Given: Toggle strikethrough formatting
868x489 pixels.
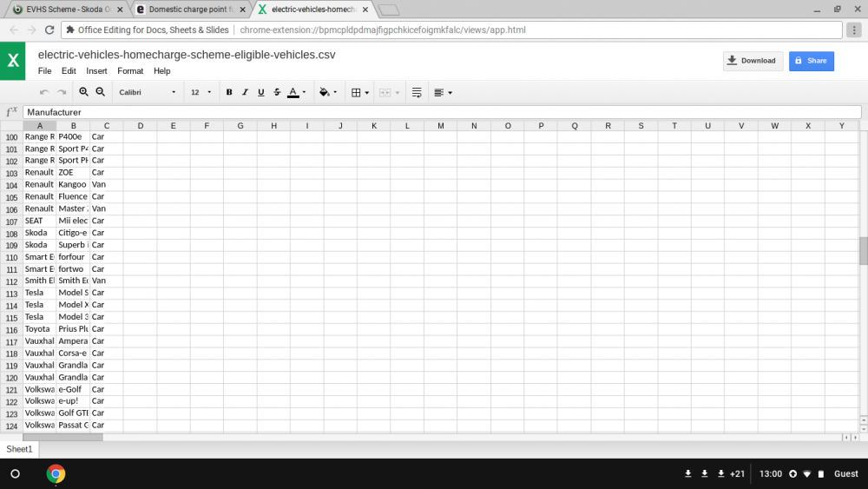Looking at the screenshot, I should [277, 92].
